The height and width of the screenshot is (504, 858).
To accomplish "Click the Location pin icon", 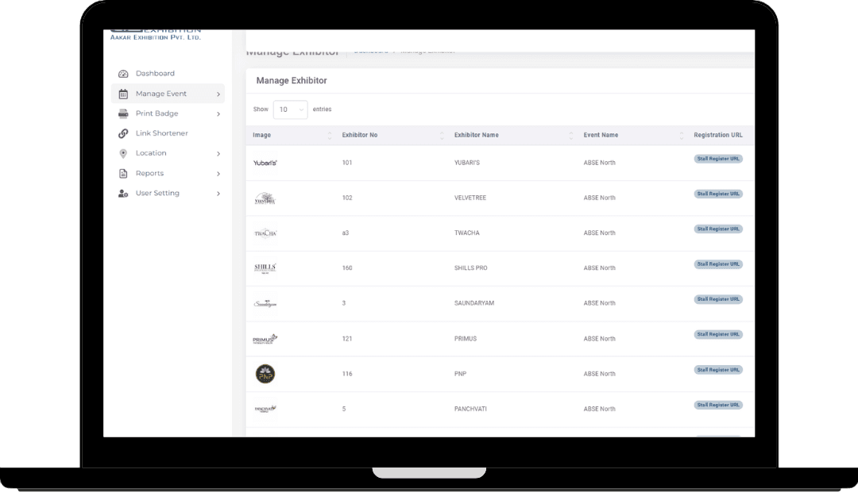I will point(123,154).
